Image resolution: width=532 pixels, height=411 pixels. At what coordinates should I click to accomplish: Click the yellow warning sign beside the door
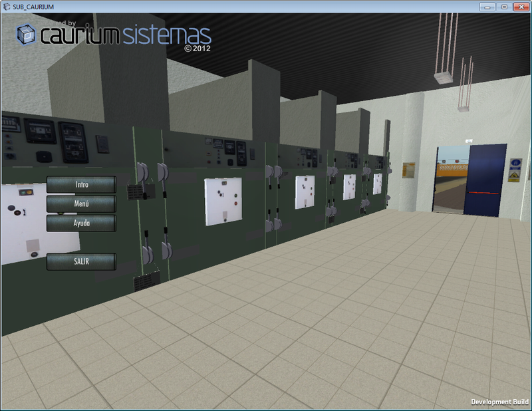point(515,170)
